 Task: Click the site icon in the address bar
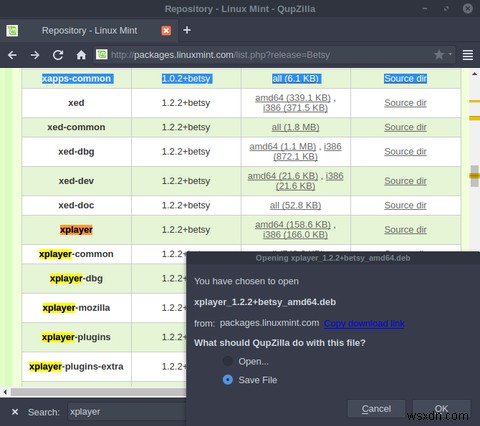click(x=102, y=54)
